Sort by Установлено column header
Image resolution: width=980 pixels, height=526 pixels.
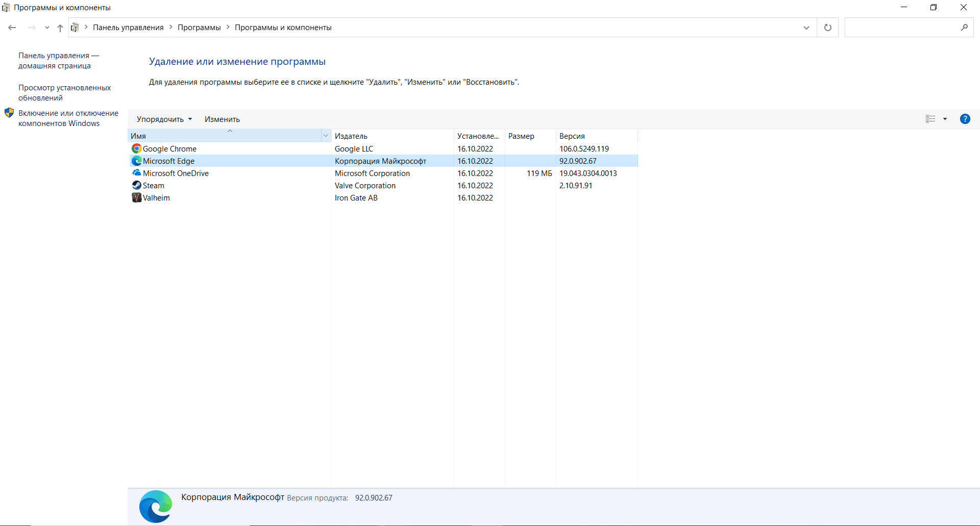coord(479,136)
